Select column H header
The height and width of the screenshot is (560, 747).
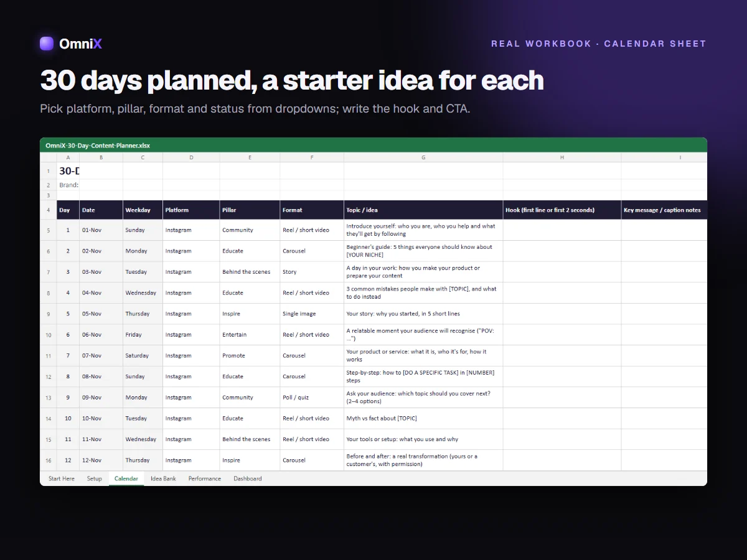pyautogui.click(x=562, y=157)
